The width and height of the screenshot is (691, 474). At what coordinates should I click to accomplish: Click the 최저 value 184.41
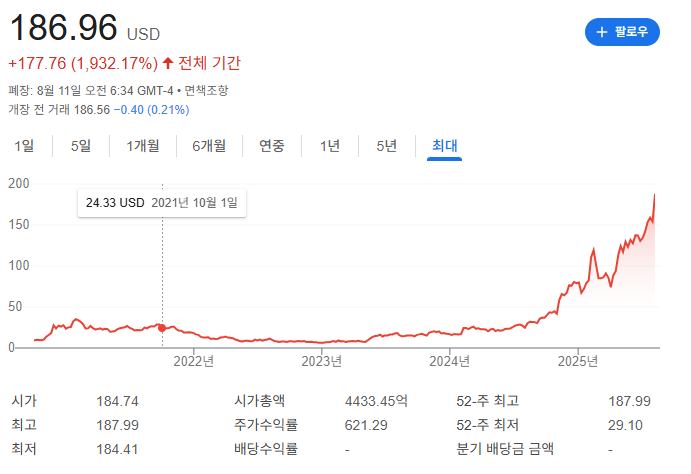click(x=117, y=449)
